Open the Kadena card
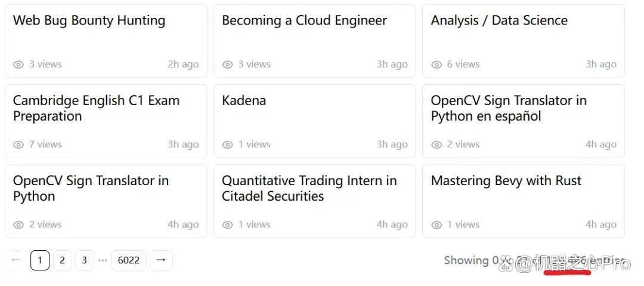 click(315, 121)
